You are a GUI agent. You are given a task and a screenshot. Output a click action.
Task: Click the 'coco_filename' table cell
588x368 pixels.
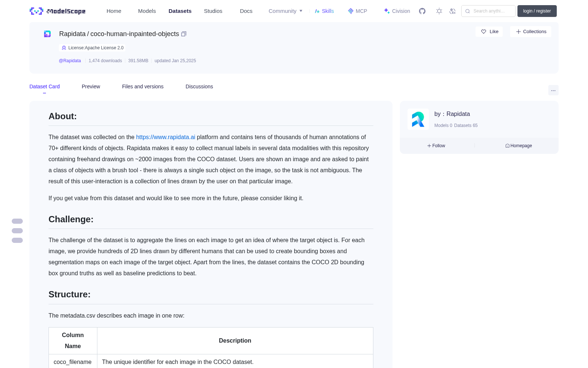(x=73, y=362)
